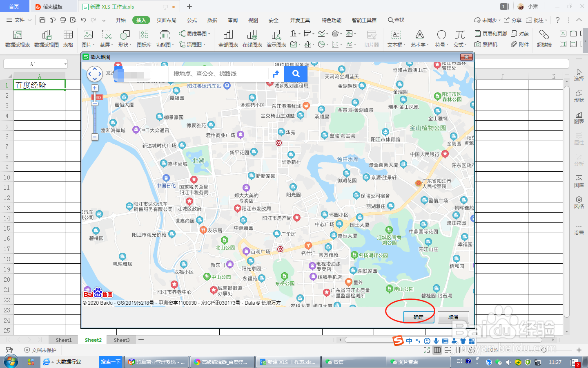Switch to the 开始 ribbon tab

[120, 20]
